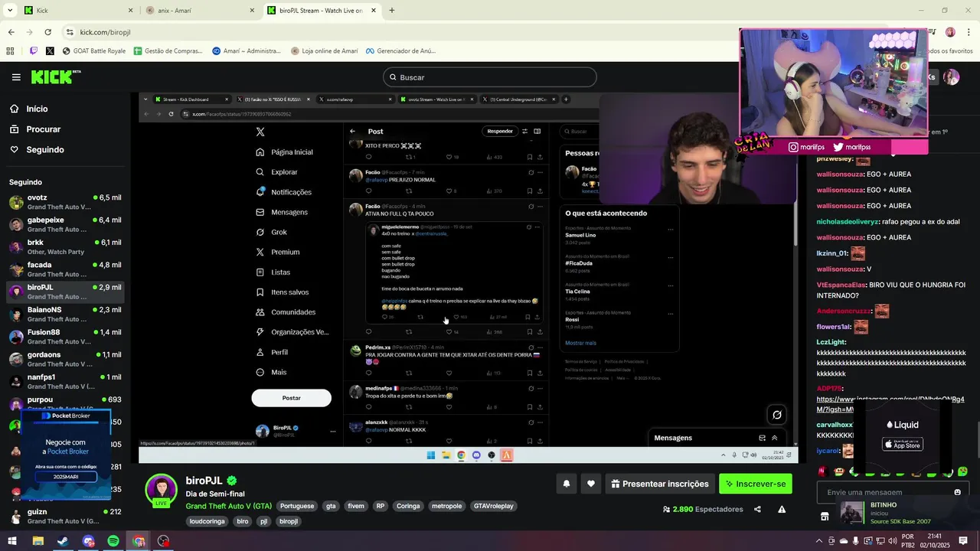Open the GOAT Battle Royale bookmark

coord(94,51)
